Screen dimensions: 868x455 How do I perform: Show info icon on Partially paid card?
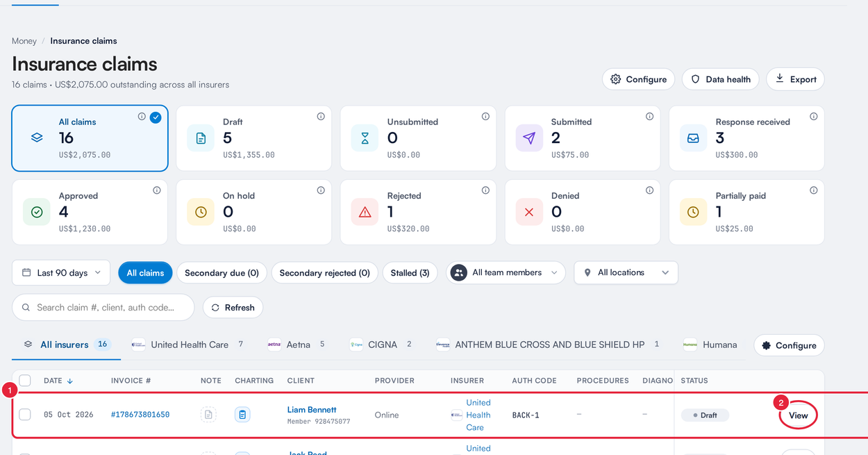[x=814, y=190]
